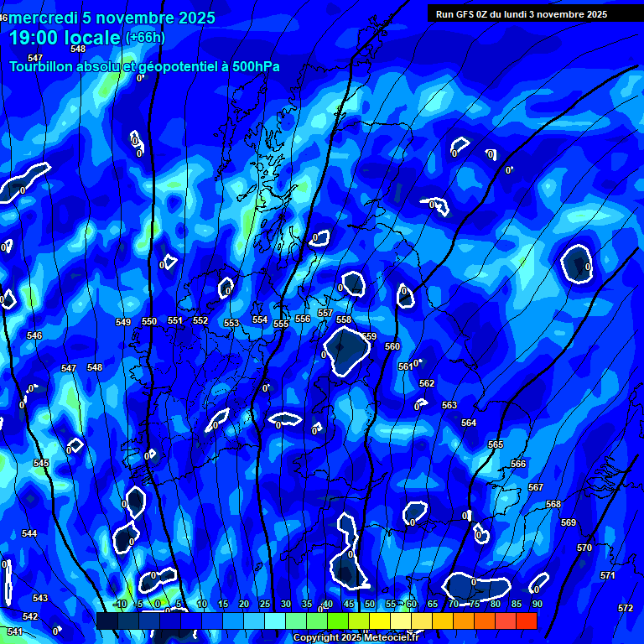Click the 569 contour label
The image size is (644, 644).
569,522
